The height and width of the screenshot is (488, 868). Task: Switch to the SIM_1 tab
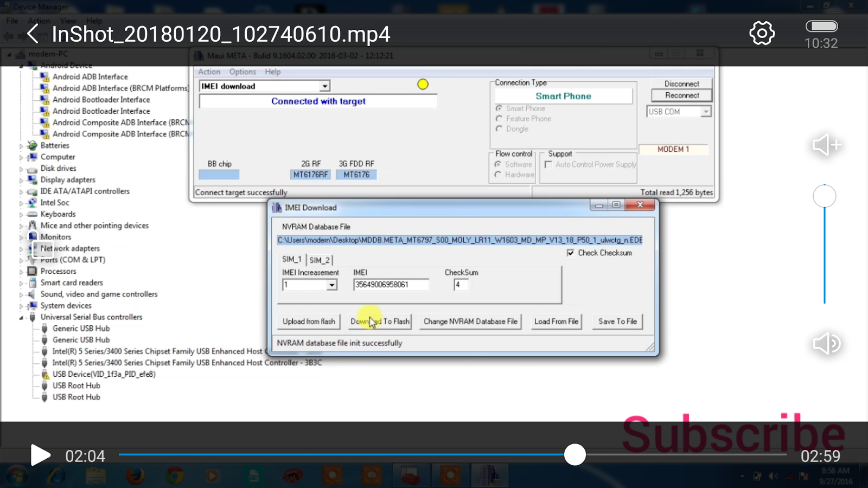click(x=292, y=260)
